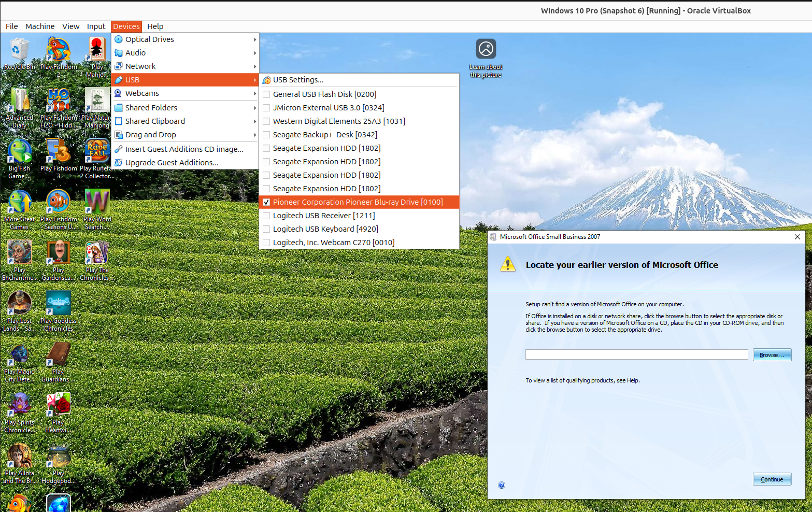Screen dimensions: 812x512
Task: Select the Play Enchantme... desktop shortcut
Action: pyautogui.click(x=20, y=260)
